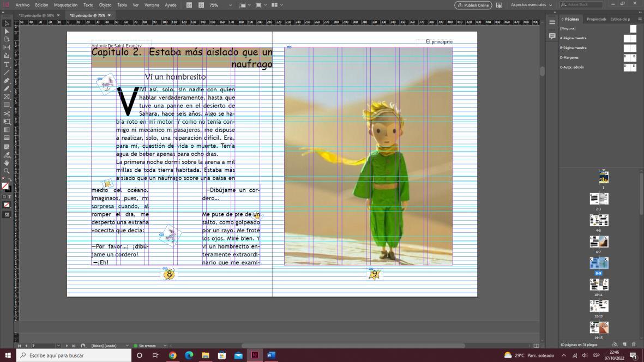Click the Publish Online button
The image size is (644, 362).
pyautogui.click(x=473, y=5)
